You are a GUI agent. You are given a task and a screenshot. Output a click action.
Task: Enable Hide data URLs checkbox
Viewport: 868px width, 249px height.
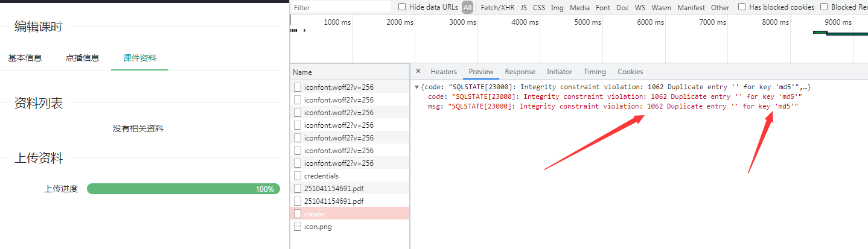402,7
